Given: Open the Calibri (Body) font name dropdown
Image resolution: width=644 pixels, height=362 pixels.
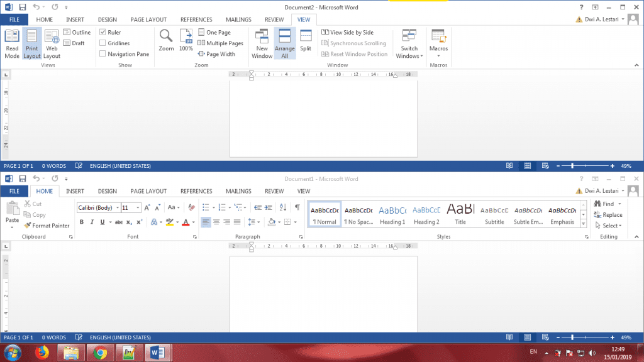Looking at the screenshot, I should coord(117,208).
